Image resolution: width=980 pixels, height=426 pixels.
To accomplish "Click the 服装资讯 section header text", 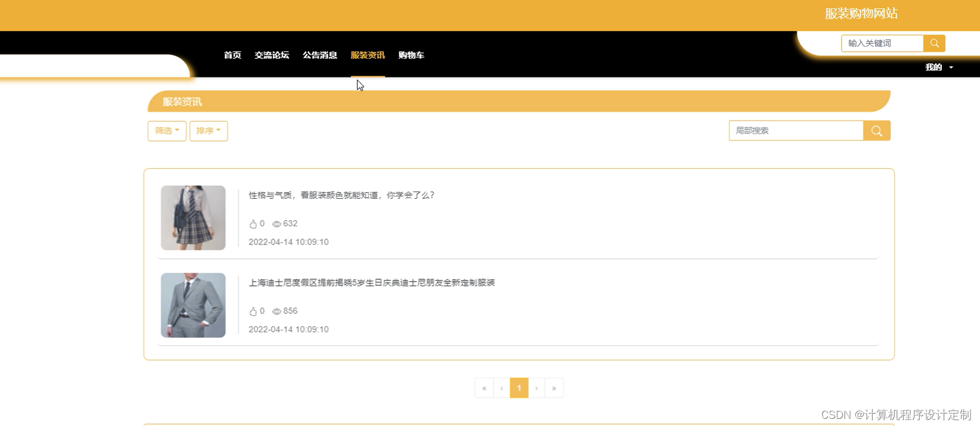I will [x=183, y=102].
